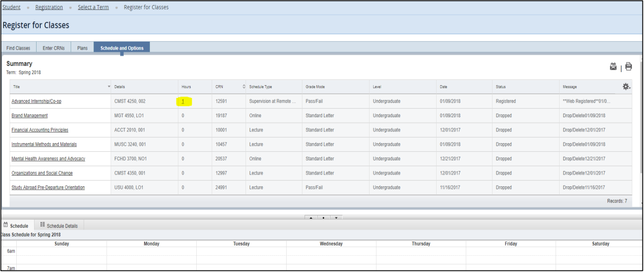The width and height of the screenshot is (644, 272).
Task: Click the highlighted Hours value for Advanced Internship
Action: click(x=183, y=101)
